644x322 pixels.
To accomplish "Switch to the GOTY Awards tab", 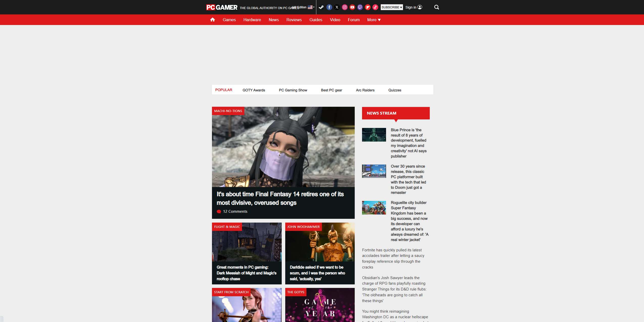I will pos(253,90).
